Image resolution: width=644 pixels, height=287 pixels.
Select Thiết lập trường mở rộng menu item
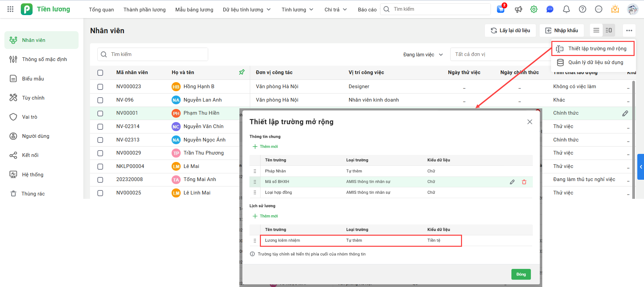593,49
